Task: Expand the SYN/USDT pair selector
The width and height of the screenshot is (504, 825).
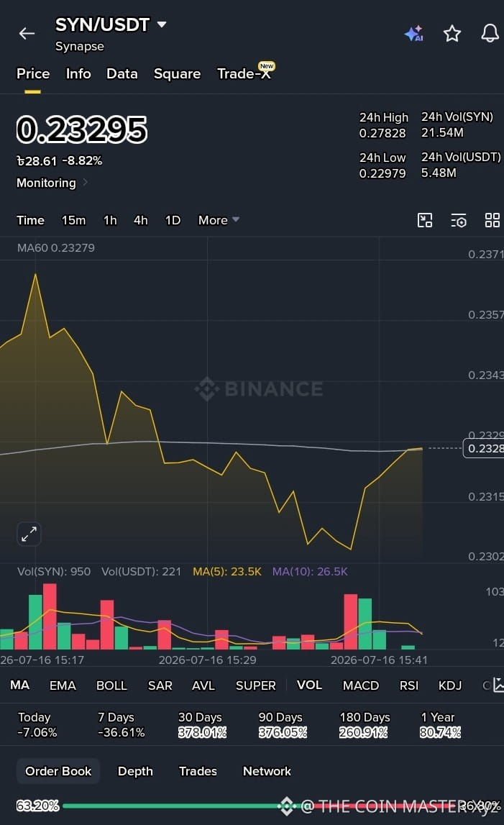Action: pyautogui.click(x=162, y=24)
